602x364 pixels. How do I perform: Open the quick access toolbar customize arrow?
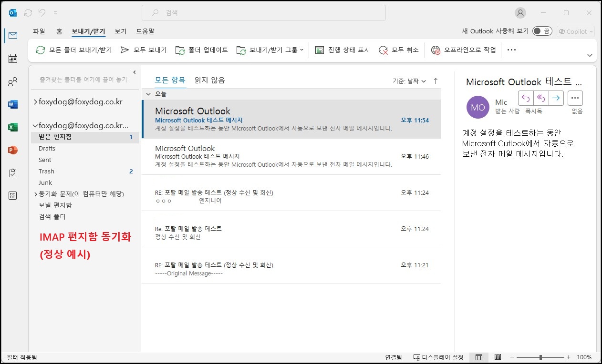(x=56, y=13)
